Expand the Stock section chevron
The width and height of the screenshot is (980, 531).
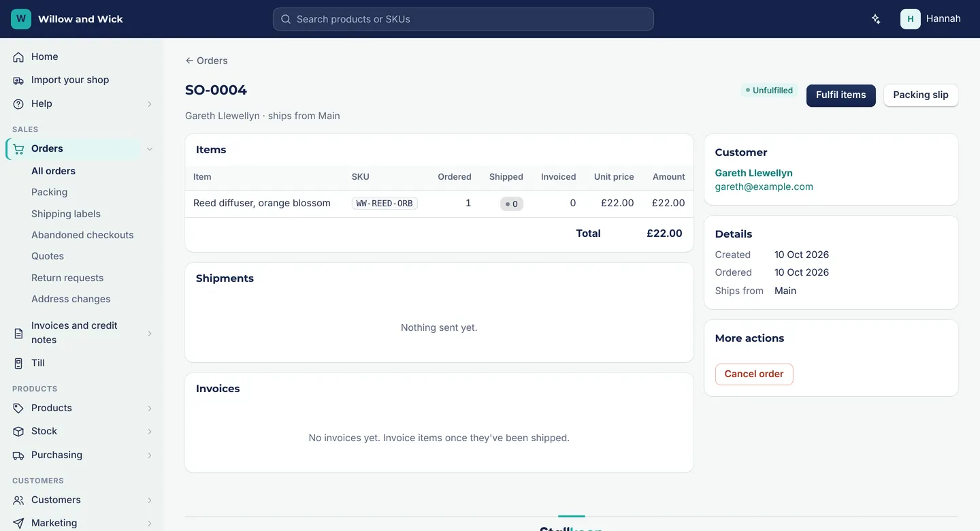point(150,432)
